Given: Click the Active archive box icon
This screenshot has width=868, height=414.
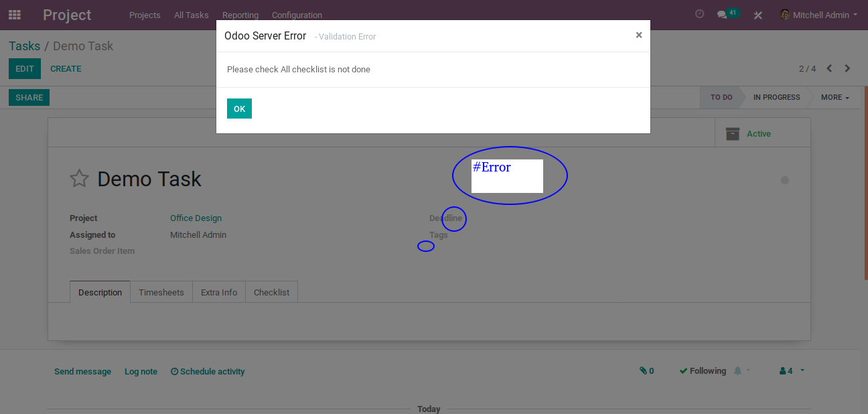Looking at the screenshot, I should pos(733,134).
